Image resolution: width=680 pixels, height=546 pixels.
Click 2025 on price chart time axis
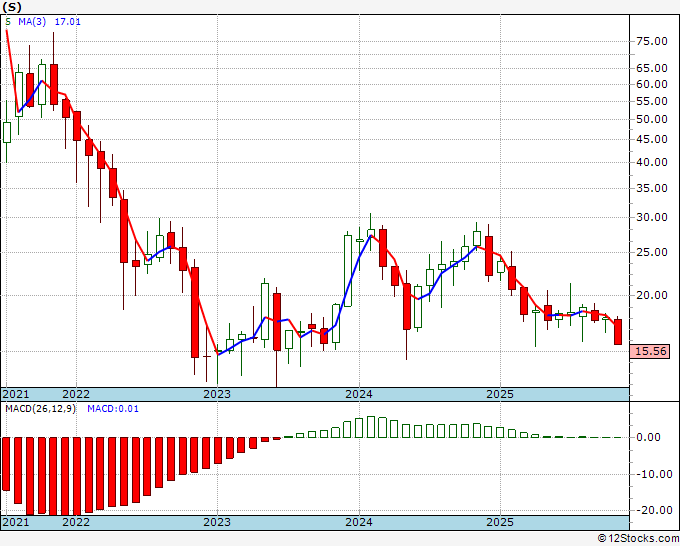pyautogui.click(x=500, y=394)
